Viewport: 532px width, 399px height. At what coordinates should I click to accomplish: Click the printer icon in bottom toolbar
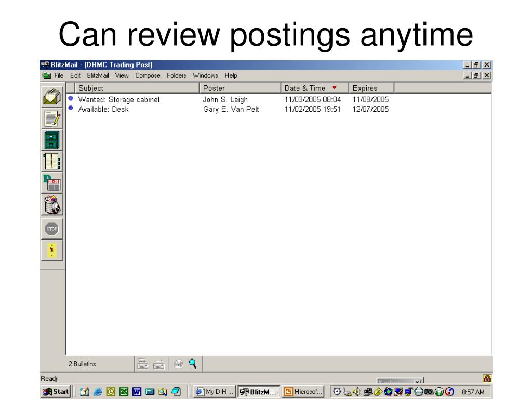178,364
